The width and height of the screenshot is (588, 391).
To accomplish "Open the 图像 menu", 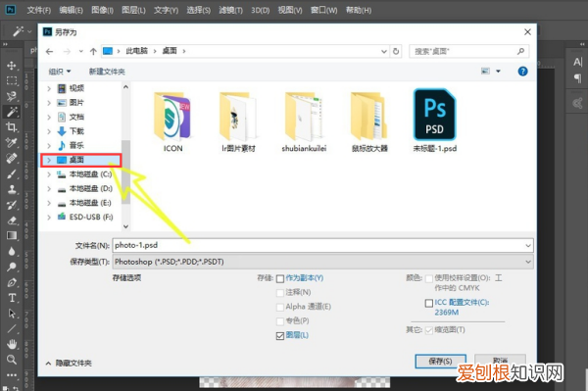I will (102, 10).
